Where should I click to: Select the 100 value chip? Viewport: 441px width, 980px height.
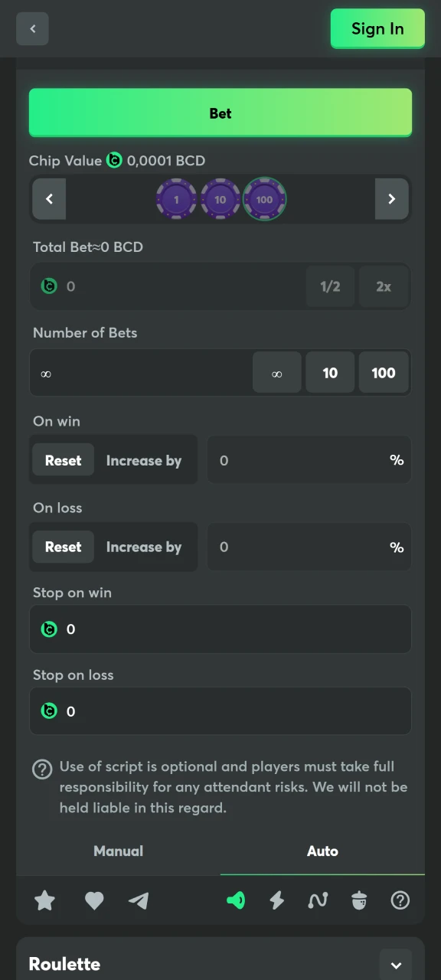tap(265, 199)
